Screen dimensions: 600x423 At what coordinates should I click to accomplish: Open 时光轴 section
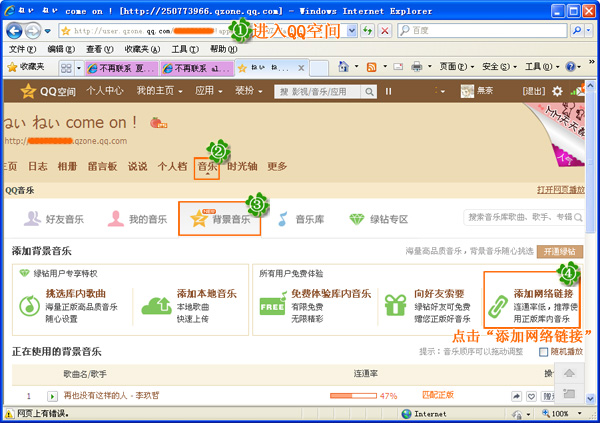click(x=242, y=166)
